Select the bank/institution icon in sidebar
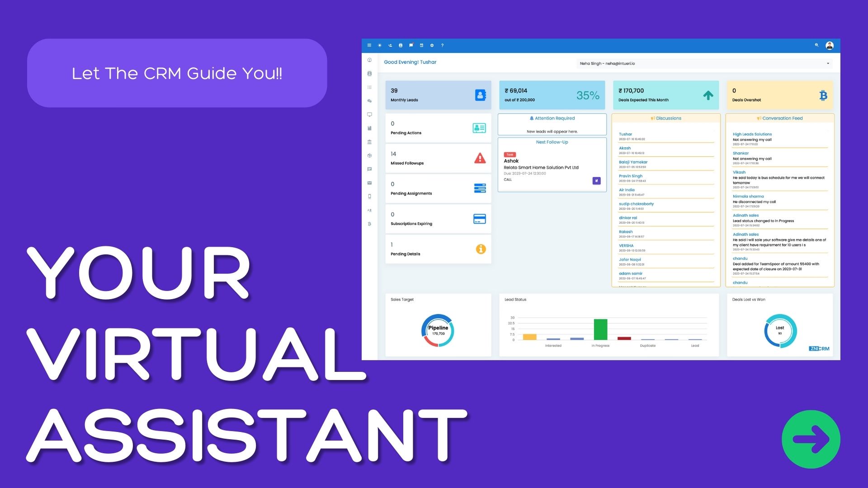Image resolution: width=868 pixels, height=488 pixels. 369,142
